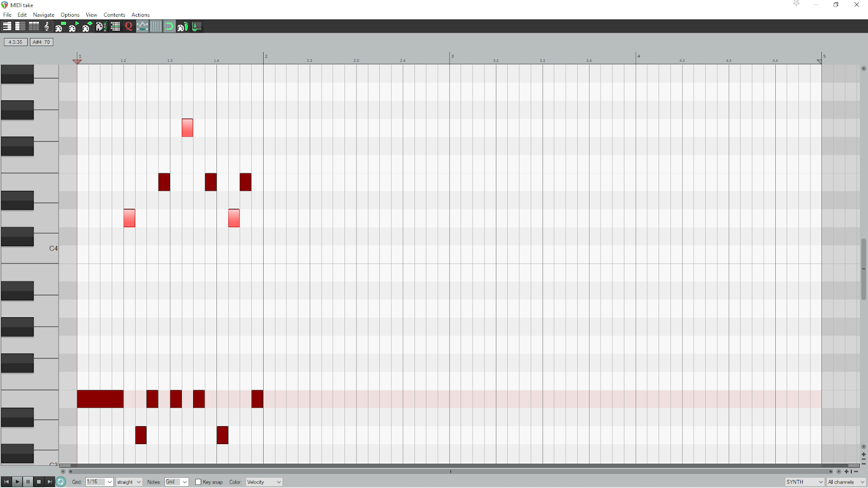Click the red Q quantize icon
The width and height of the screenshot is (868, 488).
129,26
